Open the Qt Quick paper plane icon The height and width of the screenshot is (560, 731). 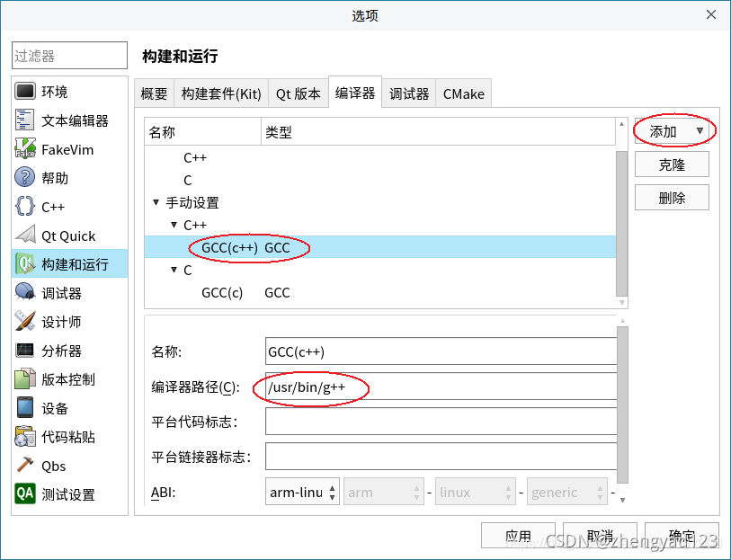point(24,236)
